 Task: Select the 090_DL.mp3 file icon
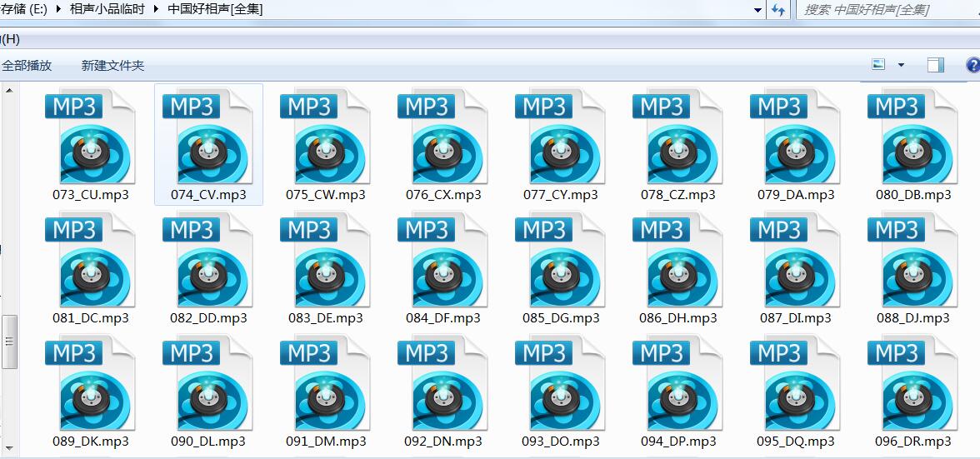(x=207, y=383)
